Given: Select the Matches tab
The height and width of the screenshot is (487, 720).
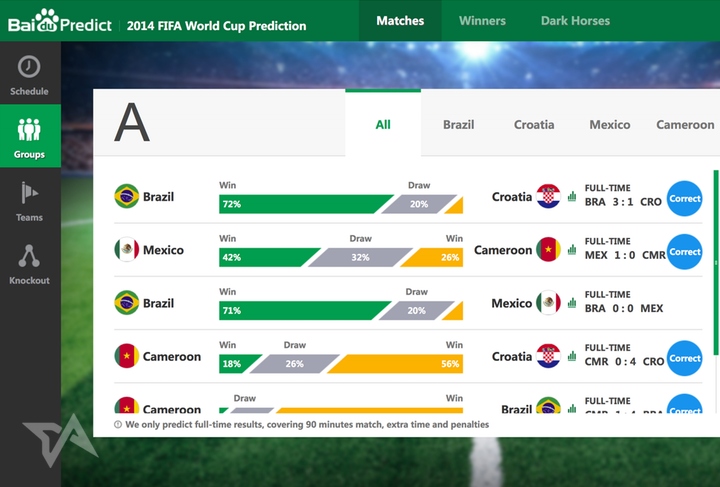Looking at the screenshot, I should (400, 21).
